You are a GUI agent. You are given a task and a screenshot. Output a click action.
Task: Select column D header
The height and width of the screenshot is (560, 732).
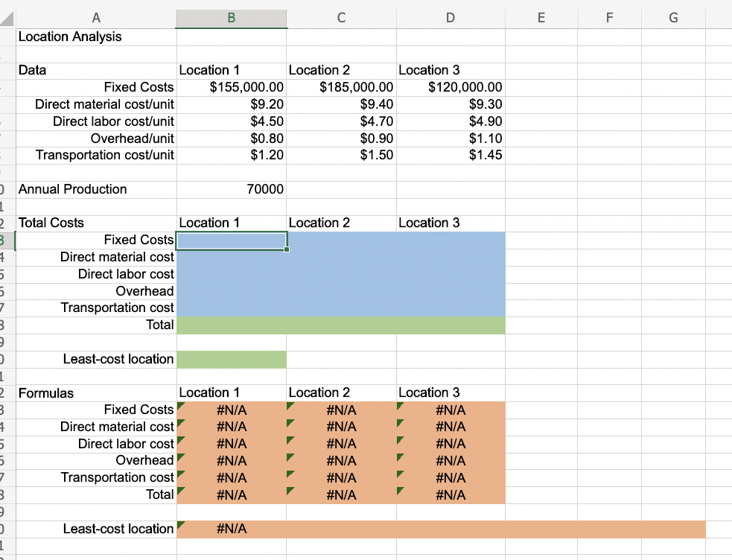450,17
